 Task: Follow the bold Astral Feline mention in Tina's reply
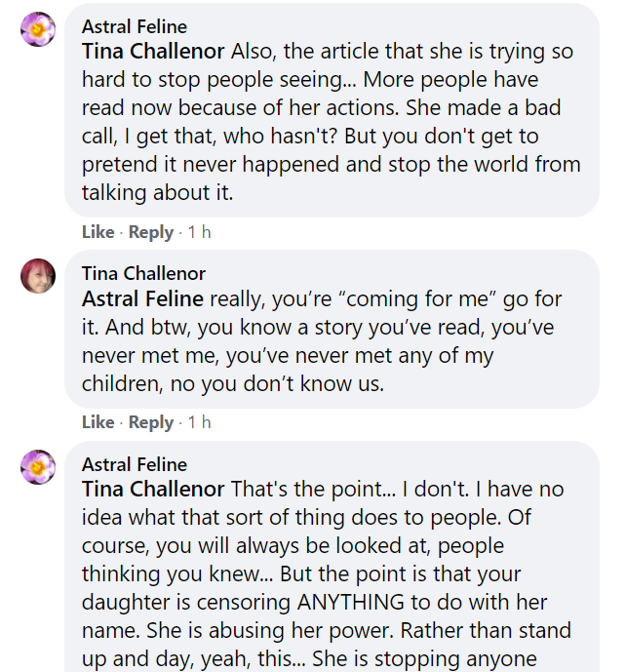(x=142, y=298)
